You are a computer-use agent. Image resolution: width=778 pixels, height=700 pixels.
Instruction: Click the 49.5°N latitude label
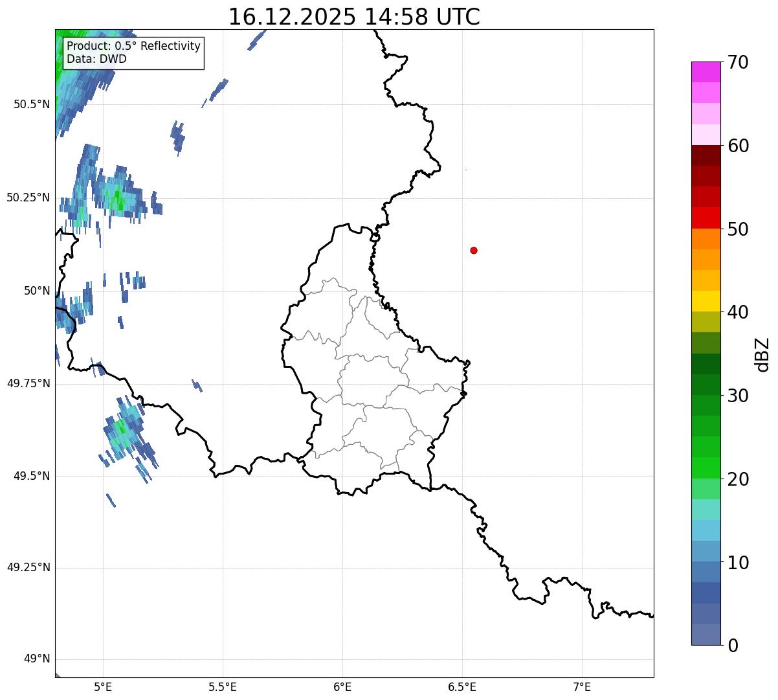coord(32,476)
